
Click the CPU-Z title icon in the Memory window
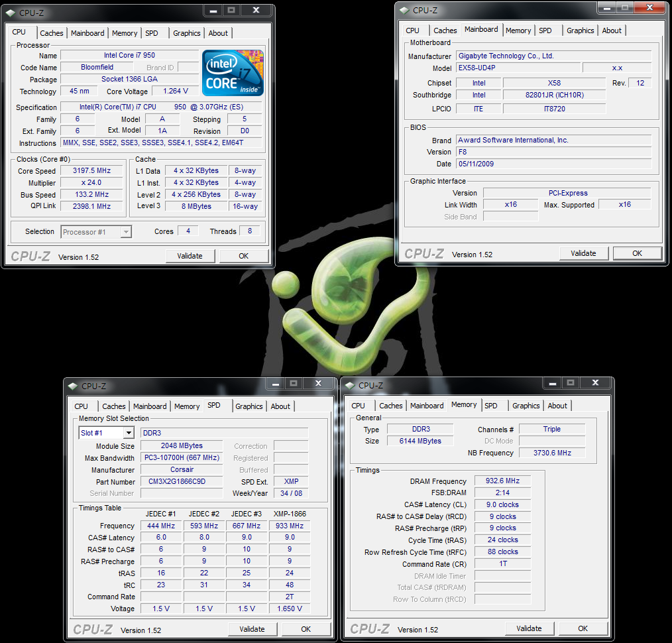(350, 385)
